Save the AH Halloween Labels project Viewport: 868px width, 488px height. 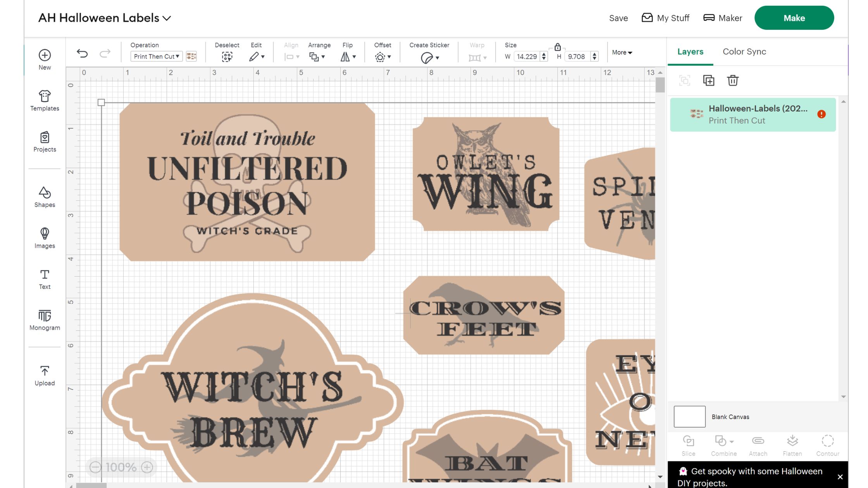[x=618, y=18]
